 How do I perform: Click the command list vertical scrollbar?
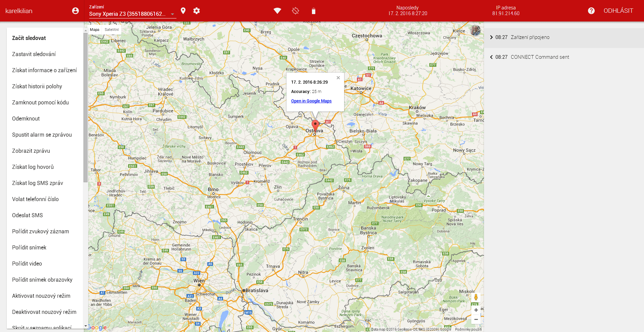[x=86, y=107]
